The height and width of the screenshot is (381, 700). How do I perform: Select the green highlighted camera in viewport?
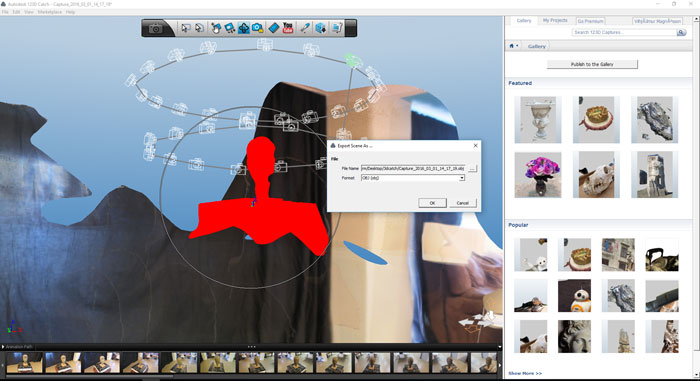(353, 60)
